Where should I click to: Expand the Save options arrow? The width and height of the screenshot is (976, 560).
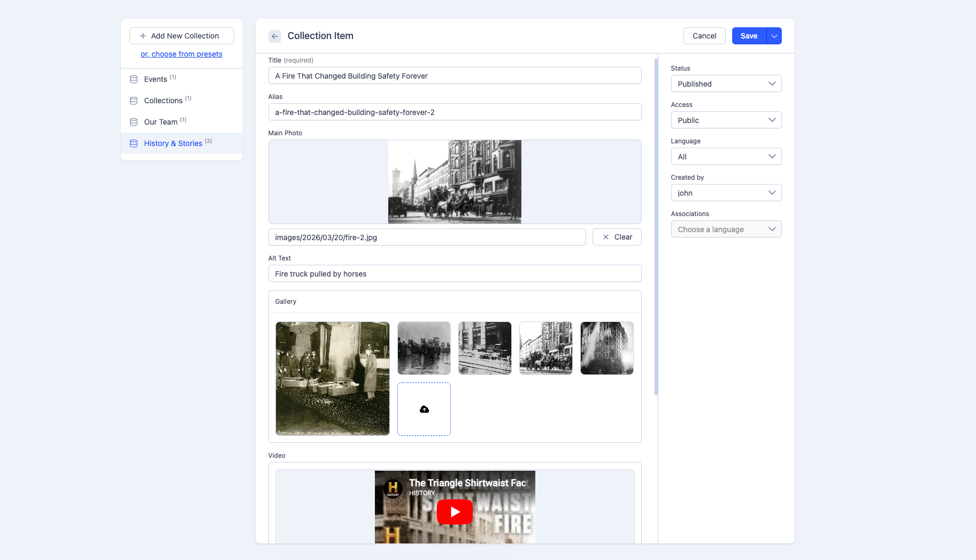[774, 36]
